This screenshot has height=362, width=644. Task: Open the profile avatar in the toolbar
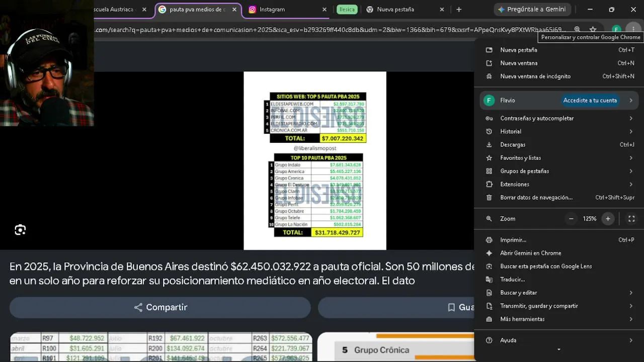616,30
